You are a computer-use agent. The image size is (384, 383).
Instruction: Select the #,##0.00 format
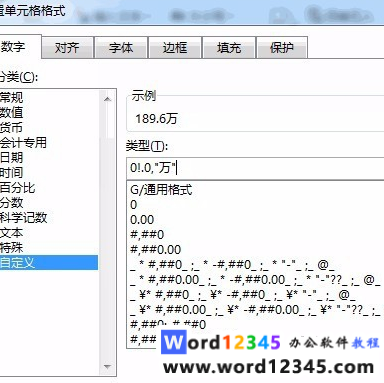click(256, 250)
